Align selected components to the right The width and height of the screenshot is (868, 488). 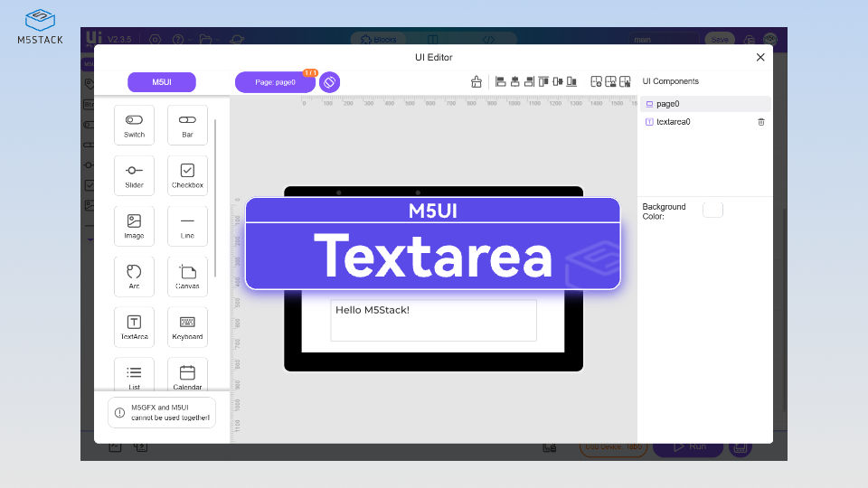529,82
